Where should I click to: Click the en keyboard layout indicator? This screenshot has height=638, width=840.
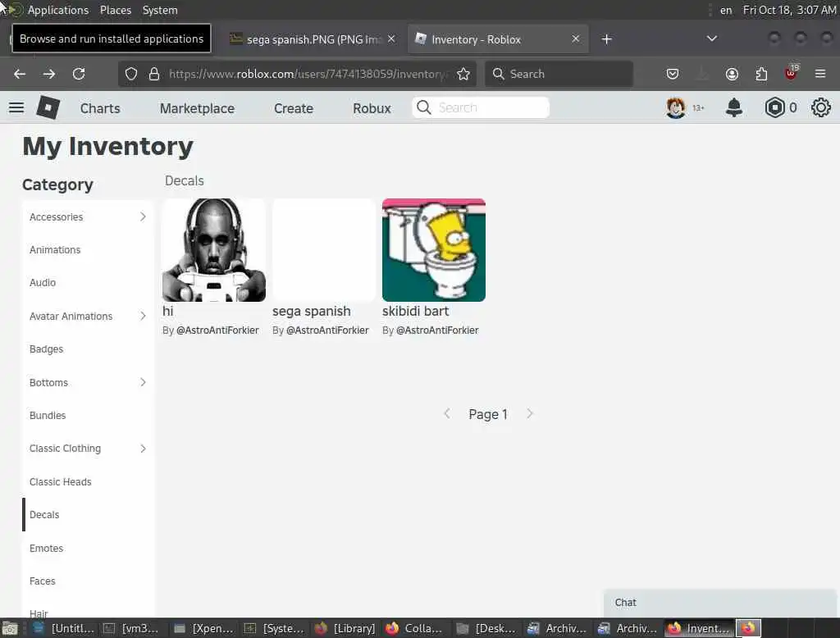pyautogui.click(x=725, y=10)
